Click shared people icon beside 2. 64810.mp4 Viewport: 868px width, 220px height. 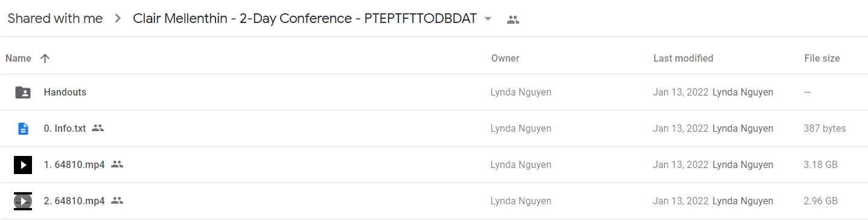pyautogui.click(x=117, y=201)
